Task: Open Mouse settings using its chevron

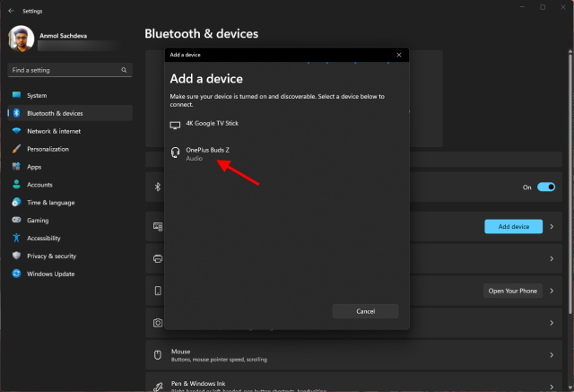Action: 552,354
